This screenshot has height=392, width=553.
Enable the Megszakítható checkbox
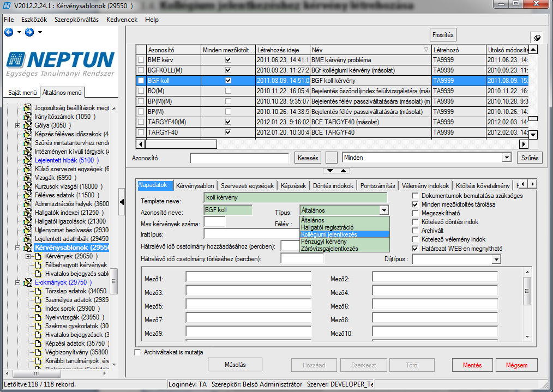point(415,213)
